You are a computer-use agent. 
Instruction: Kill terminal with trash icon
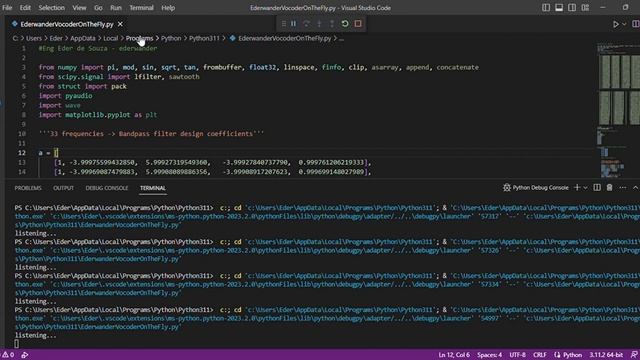[x=609, y=188]
